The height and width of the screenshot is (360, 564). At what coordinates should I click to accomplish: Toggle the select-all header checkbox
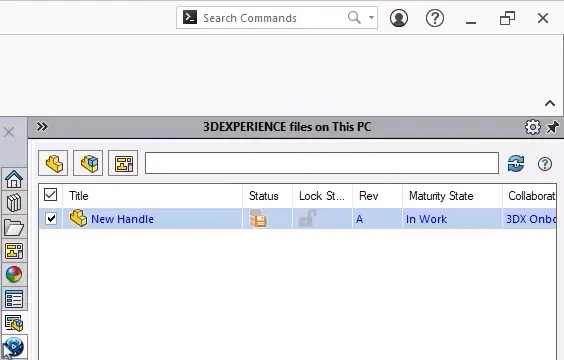click(50, 195)
